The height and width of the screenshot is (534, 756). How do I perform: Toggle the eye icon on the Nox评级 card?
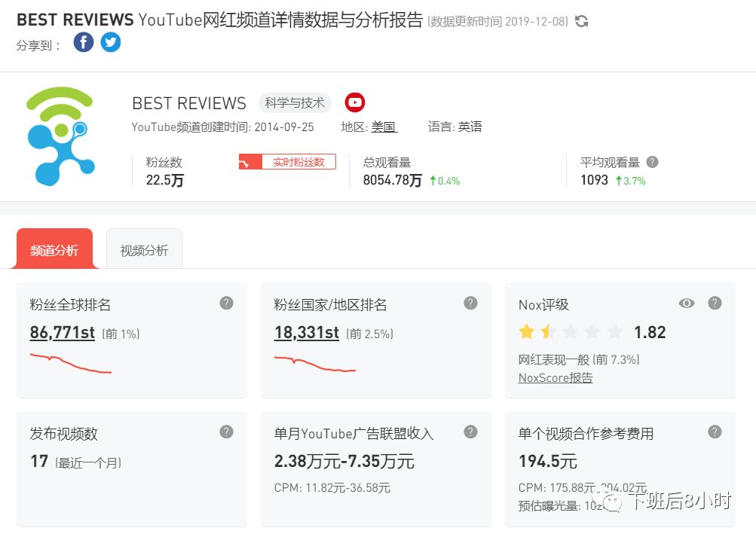tap(686, 303)
